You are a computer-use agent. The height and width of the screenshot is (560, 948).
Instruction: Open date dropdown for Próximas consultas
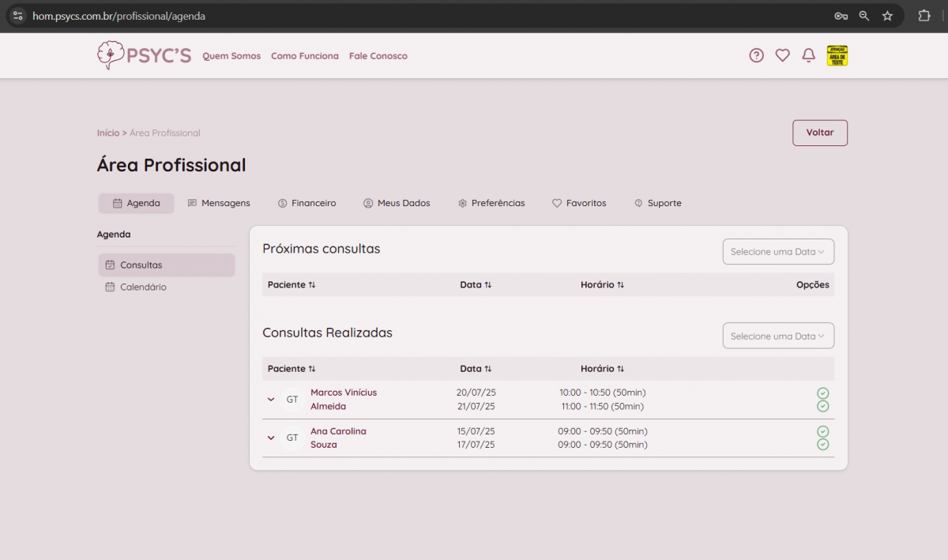[x=778, y=252]
